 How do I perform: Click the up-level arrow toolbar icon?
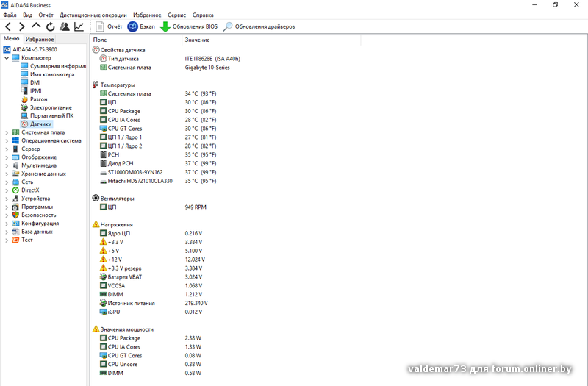(x=36, y=26)
